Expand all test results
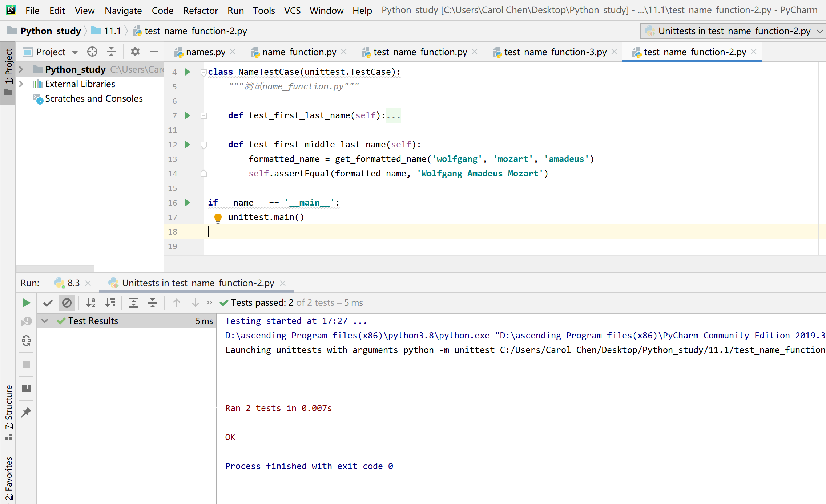The height and width of the screenshot is (504, 826). pos(134,303)
